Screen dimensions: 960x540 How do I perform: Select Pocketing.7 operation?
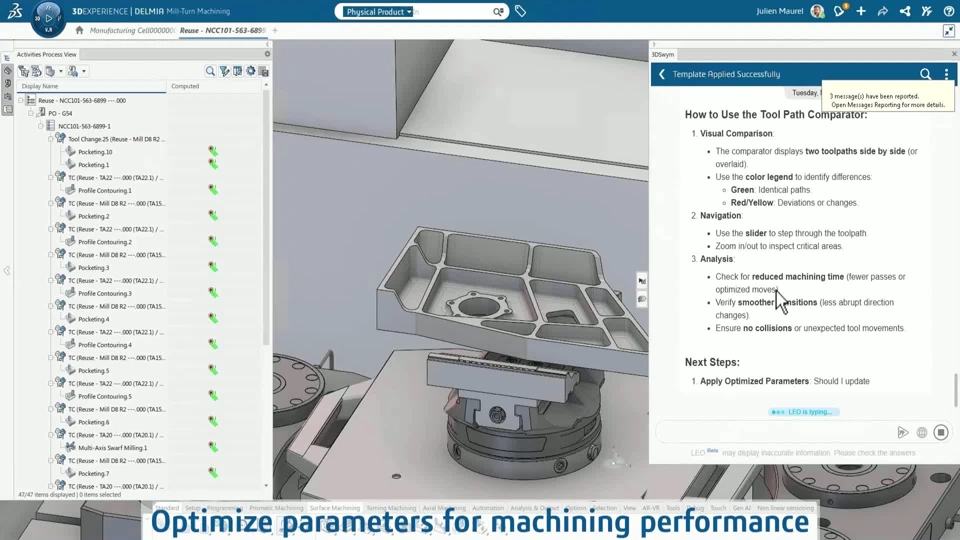(94, 473)
